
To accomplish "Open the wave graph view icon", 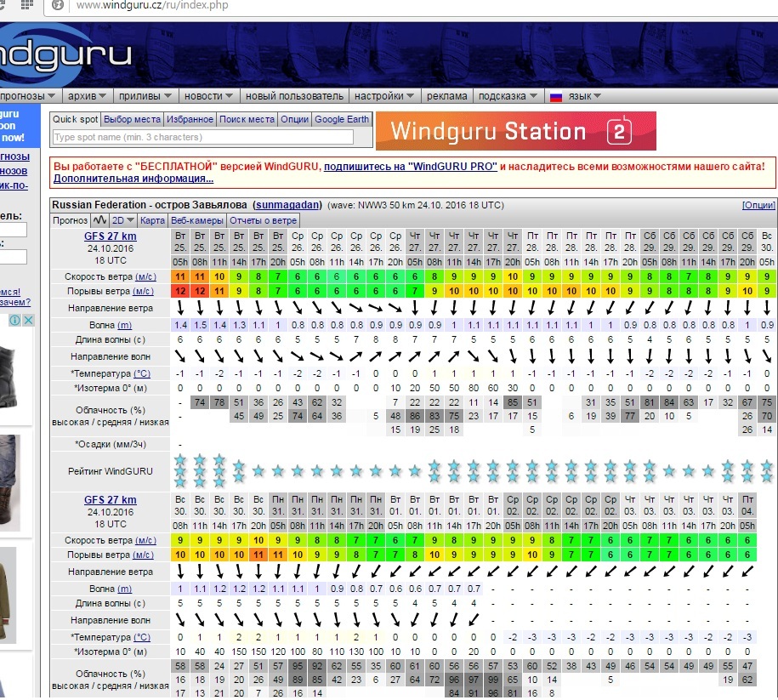I will pyautogui.click(x=100, y=220).
